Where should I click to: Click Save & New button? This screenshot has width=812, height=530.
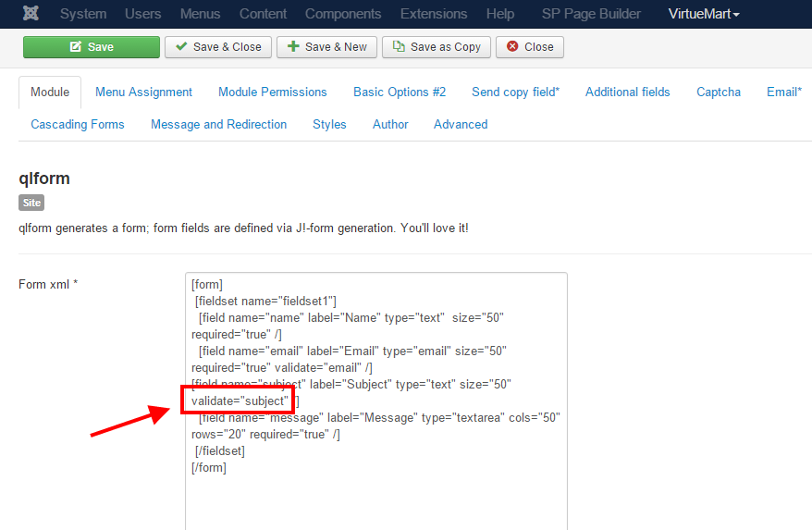pos(327,47)
